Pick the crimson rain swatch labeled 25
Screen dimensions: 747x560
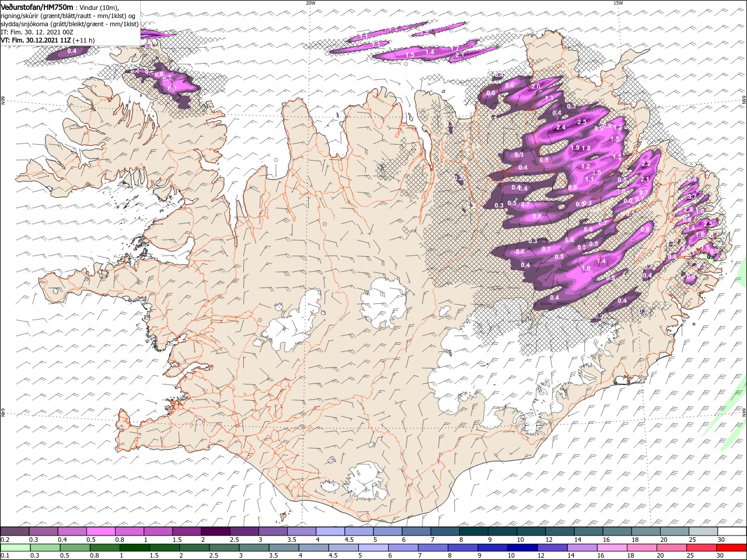pyautogui.click(x=701, y=548)
